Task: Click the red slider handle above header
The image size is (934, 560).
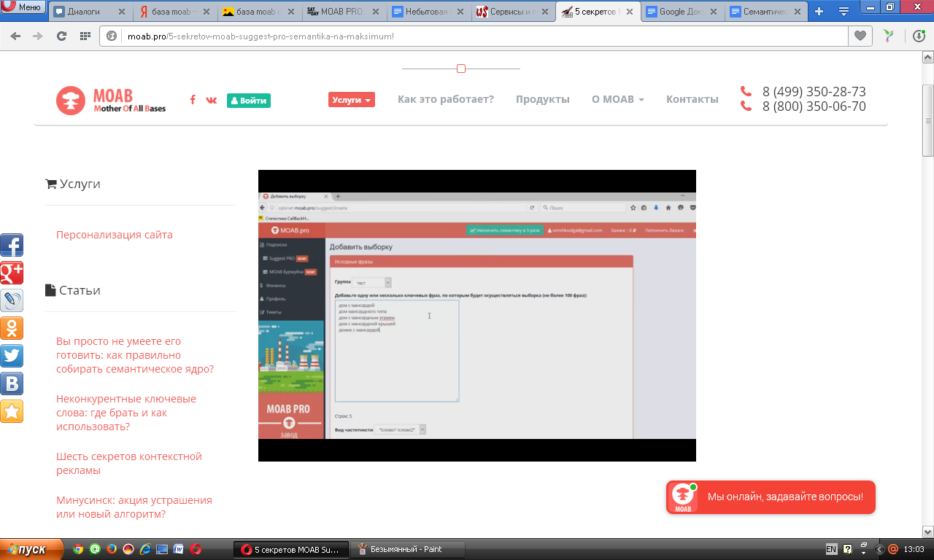Action: click(461, 69)
